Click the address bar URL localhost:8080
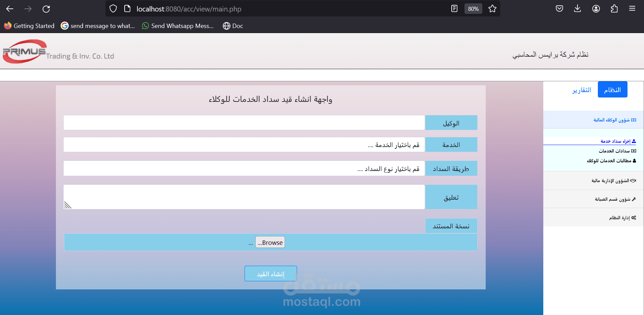Screen dimensions: 644x315 tap(189, 9)
